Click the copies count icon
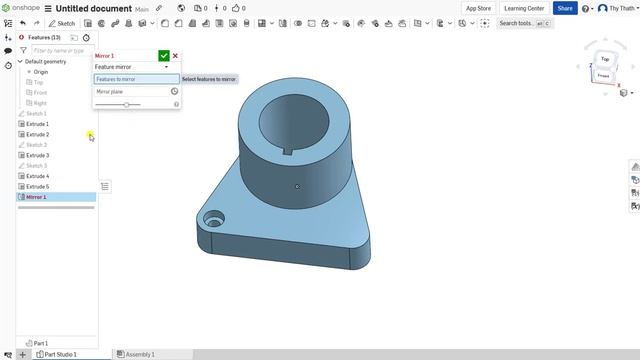The image size is (640, 360). point(198,8)
